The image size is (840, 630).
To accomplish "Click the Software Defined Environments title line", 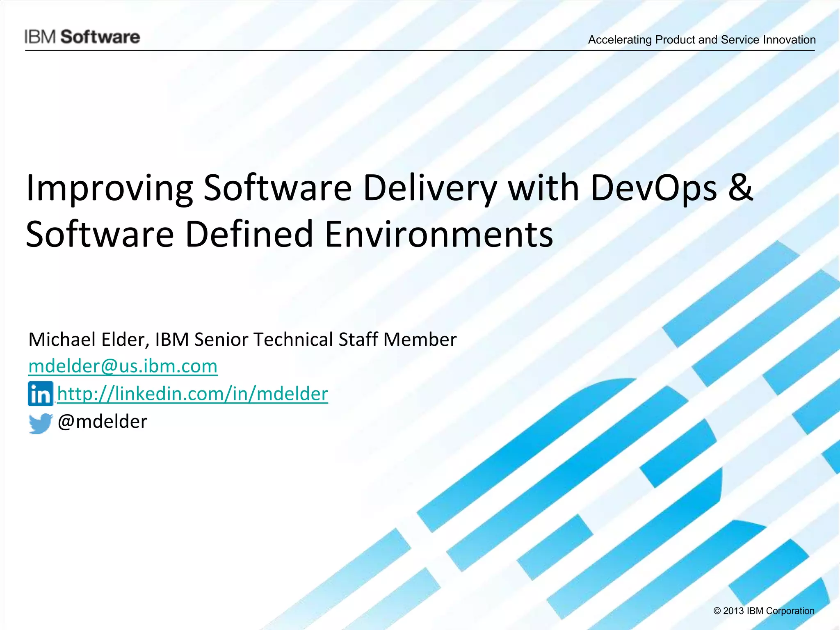I will tap(289, 234).
